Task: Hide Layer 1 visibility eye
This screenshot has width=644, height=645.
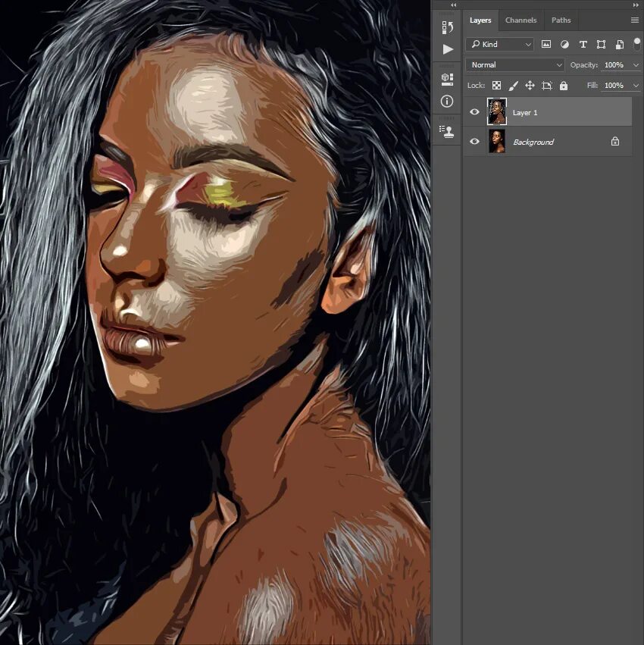Action: [474, 111]
